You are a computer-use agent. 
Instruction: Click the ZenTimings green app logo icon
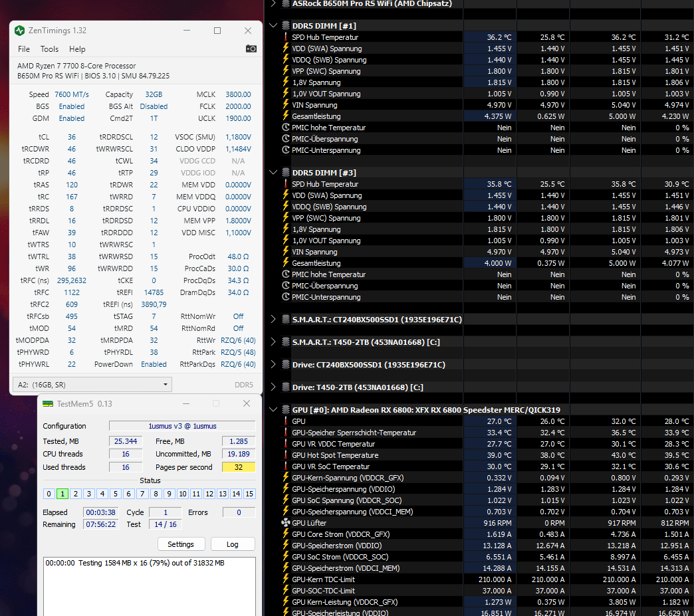pyautogui.click(x=19, y=31)
